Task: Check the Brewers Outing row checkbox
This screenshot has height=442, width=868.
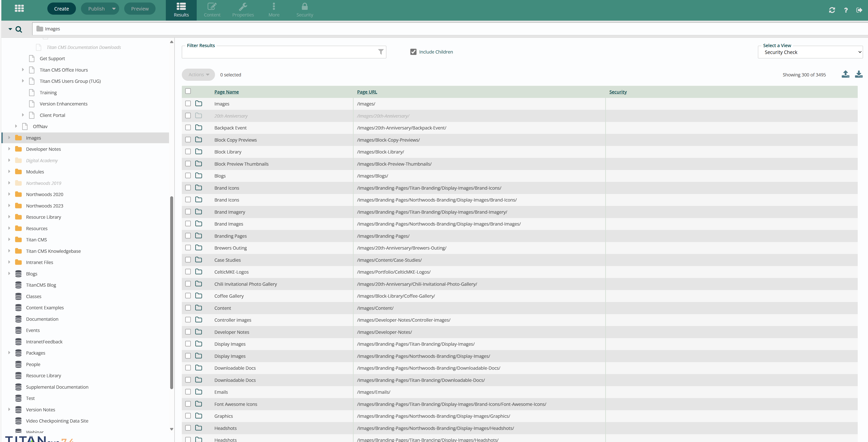Action: (x=188, y=248)
